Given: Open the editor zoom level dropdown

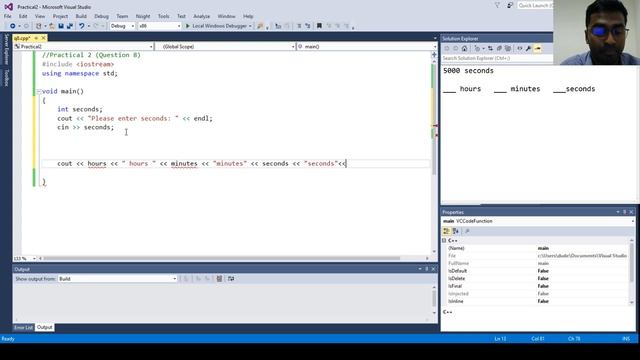Looking at the screenshot, I should (x=25, y=258).
